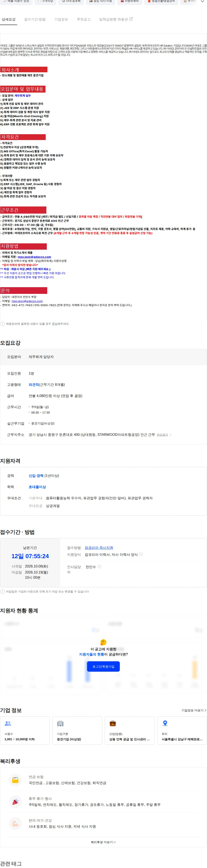Screen dimensions: 207x868
Task: Click the 편의·여가·건강 icon
Action: point(16,824)
